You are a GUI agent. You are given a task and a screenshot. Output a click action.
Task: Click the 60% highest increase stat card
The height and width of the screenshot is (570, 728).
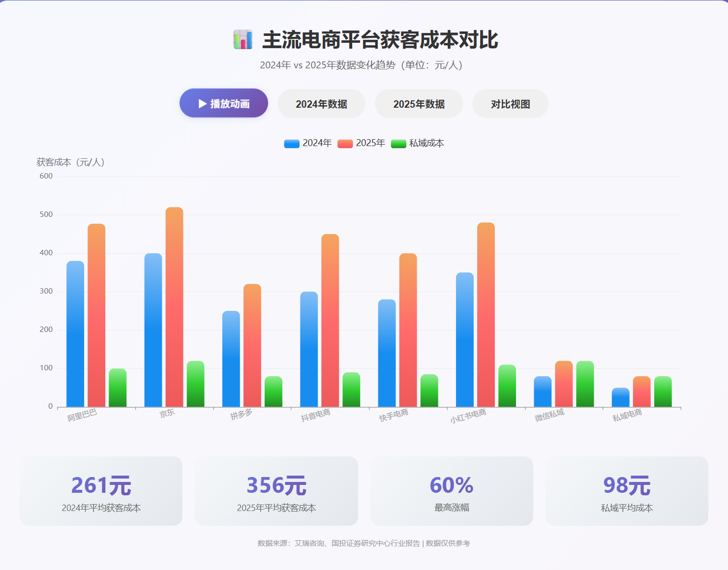[x=452, y=491]
